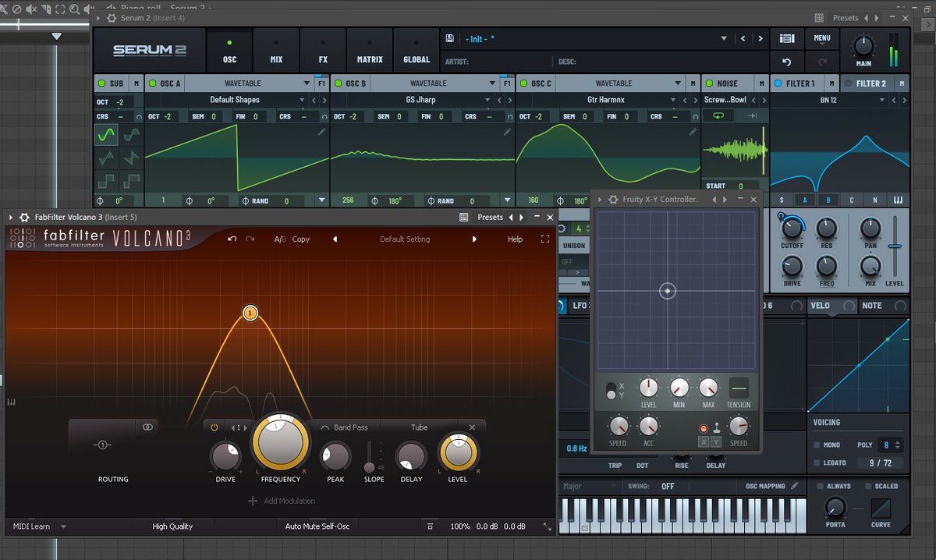The width and height of the screenshot is (936, 560).
Task: Click the Volcano resize arrows icon
Action: pyautogui.click(x=548, y=527)
